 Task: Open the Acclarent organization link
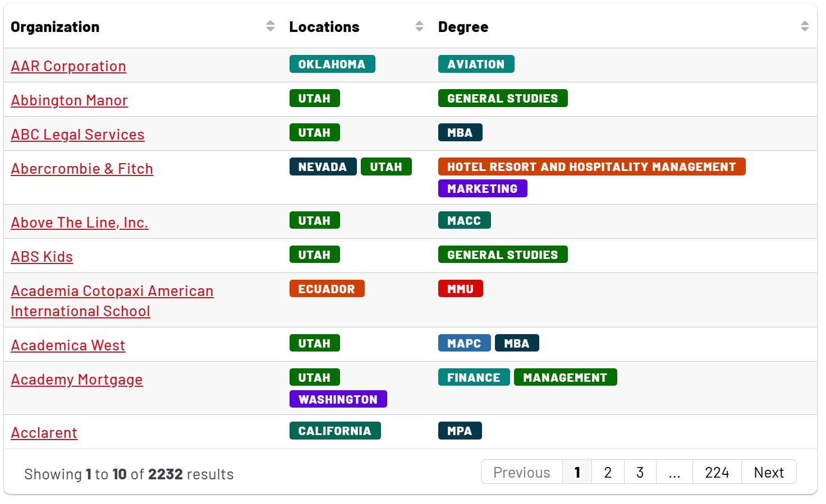pyautogui.click(x=44, y=433)
